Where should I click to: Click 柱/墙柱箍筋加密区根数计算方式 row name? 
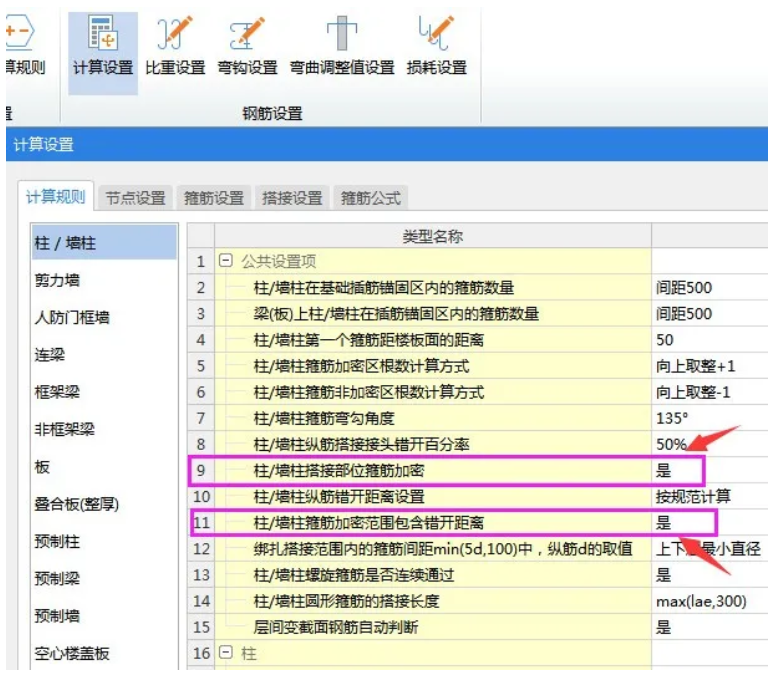[x=361, y=366]
